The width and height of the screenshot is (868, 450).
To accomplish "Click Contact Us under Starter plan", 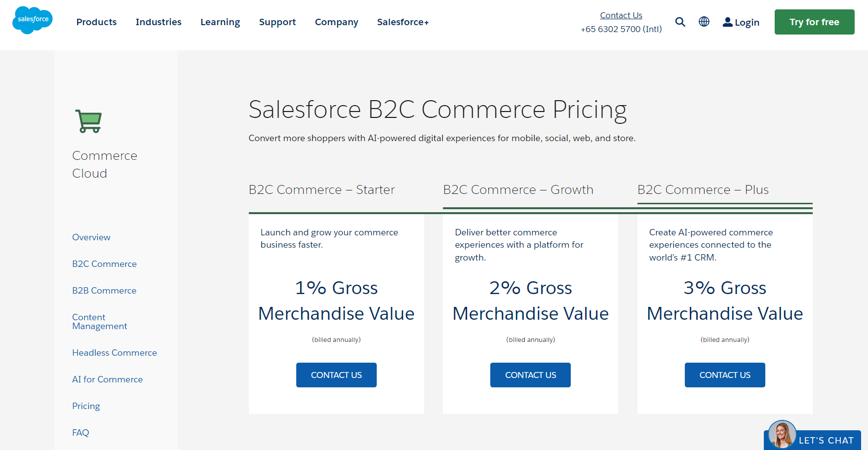I will [x=336, y=375].
